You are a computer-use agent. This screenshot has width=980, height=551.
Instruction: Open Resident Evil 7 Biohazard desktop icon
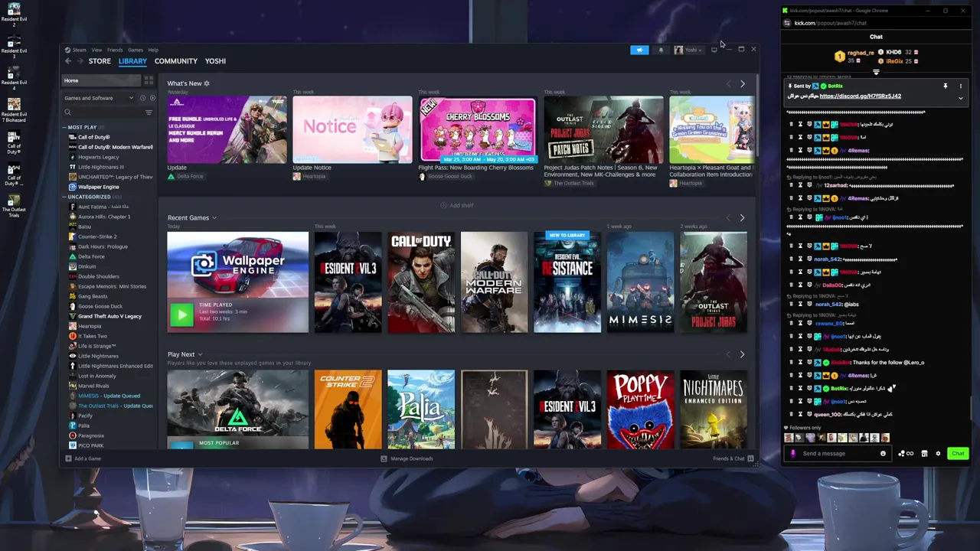(x=14, y=109)
